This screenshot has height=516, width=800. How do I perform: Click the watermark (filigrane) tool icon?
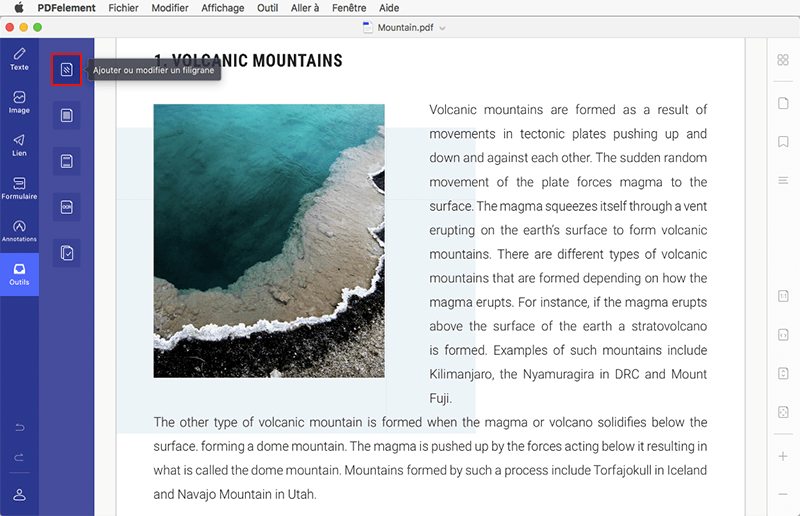click(66, 69)
